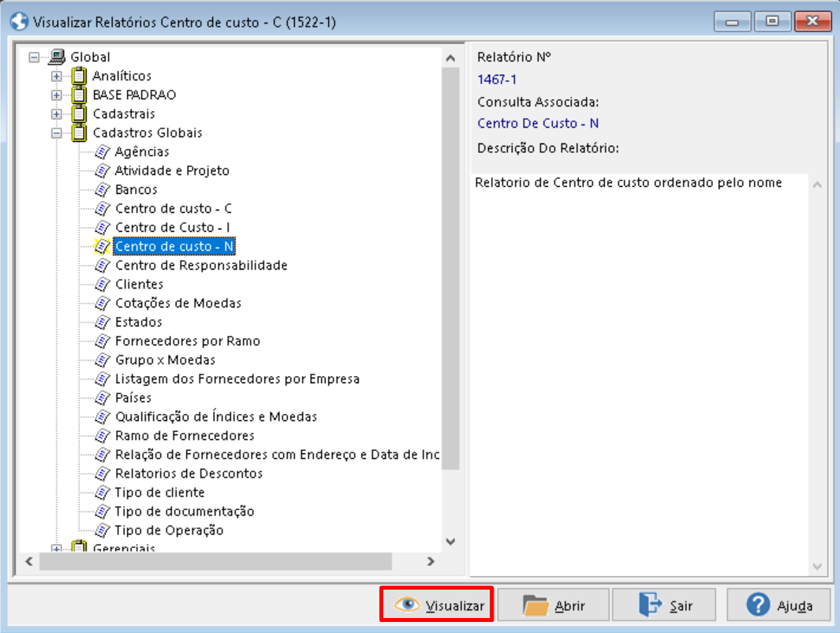
Task: Click the report icon beside Relatorios de Descontos
Action: (103, 474)
